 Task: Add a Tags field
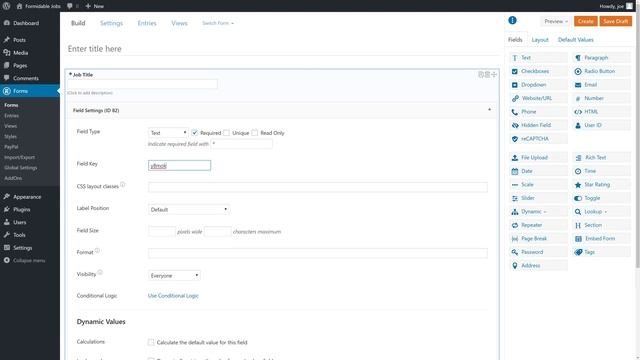(601, 252)
